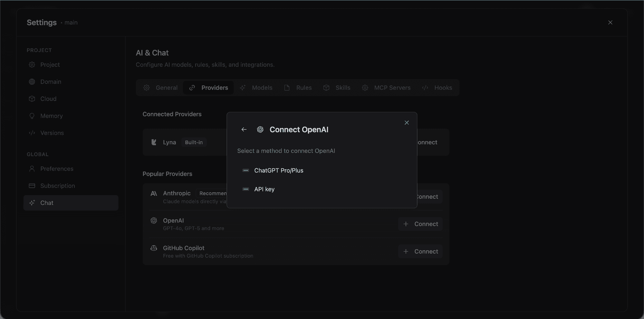The image size is (644, 319).
Task: Go back with the arrow in the dialog
Action: (x=244, y=129)
